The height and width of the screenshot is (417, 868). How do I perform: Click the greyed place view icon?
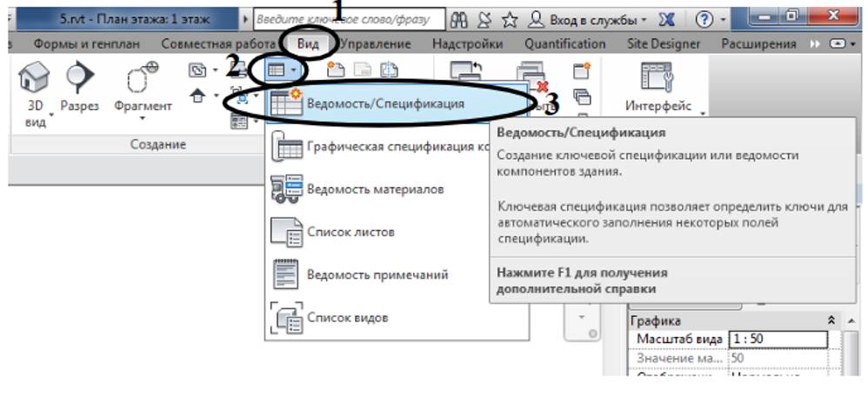click(363, 69)
